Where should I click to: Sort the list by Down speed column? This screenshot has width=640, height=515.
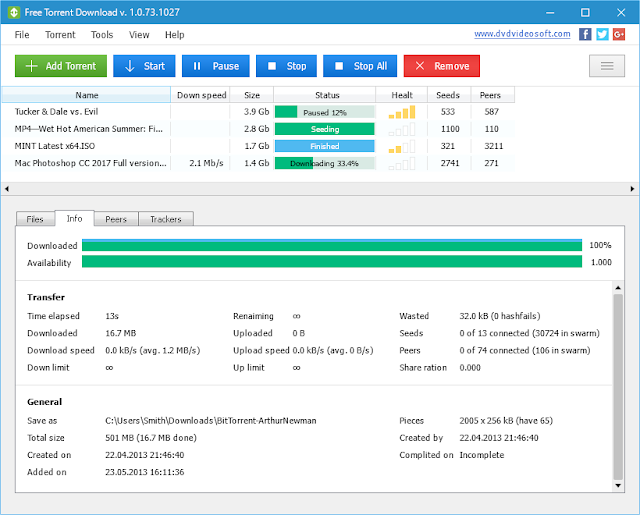(201, 95)
